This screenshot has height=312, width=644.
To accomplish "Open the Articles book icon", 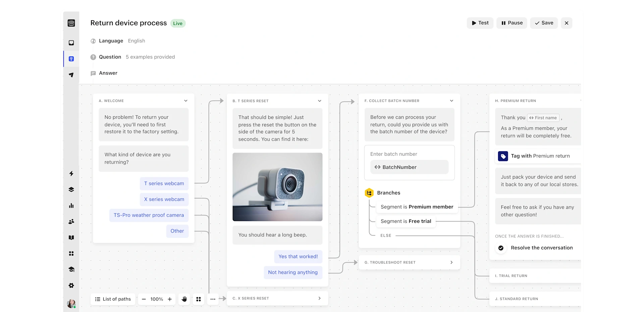I will point(71,237).
